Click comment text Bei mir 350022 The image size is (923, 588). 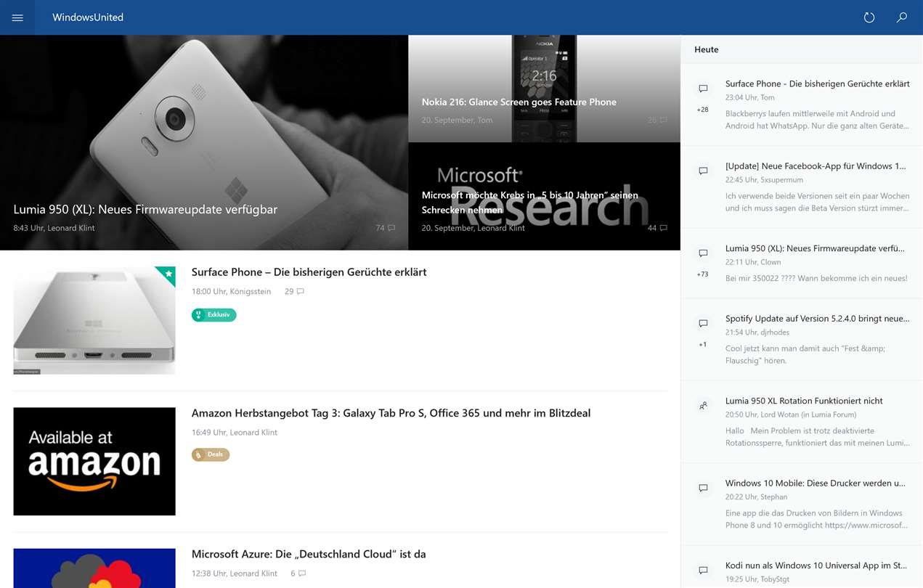816,279
